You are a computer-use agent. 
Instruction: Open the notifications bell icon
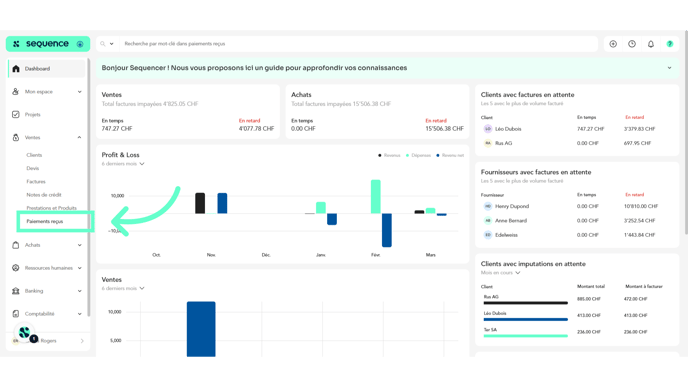coord(651,44)
